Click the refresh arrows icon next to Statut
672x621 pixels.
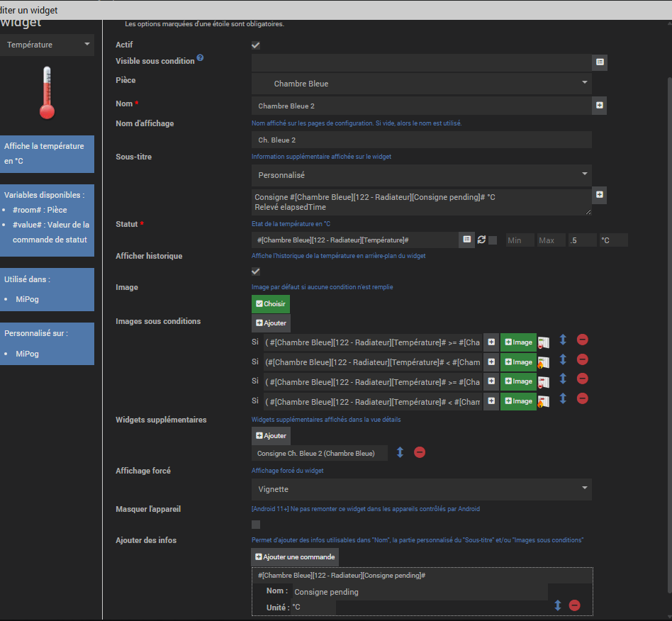click(481, 240)
